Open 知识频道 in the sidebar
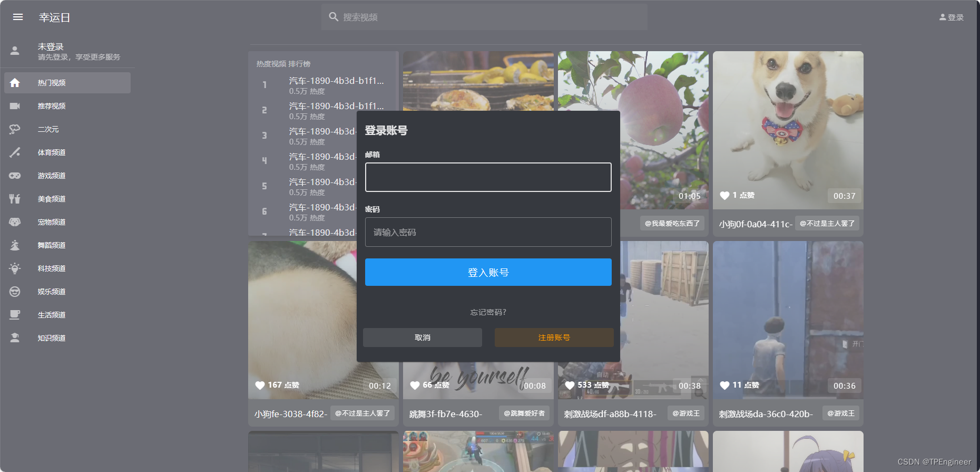 67,338
